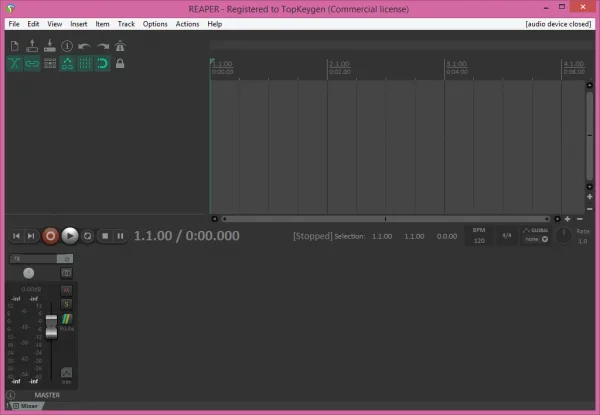Open the Actions menu
Screen dimensions: 600x415
[x=188, y=24]
